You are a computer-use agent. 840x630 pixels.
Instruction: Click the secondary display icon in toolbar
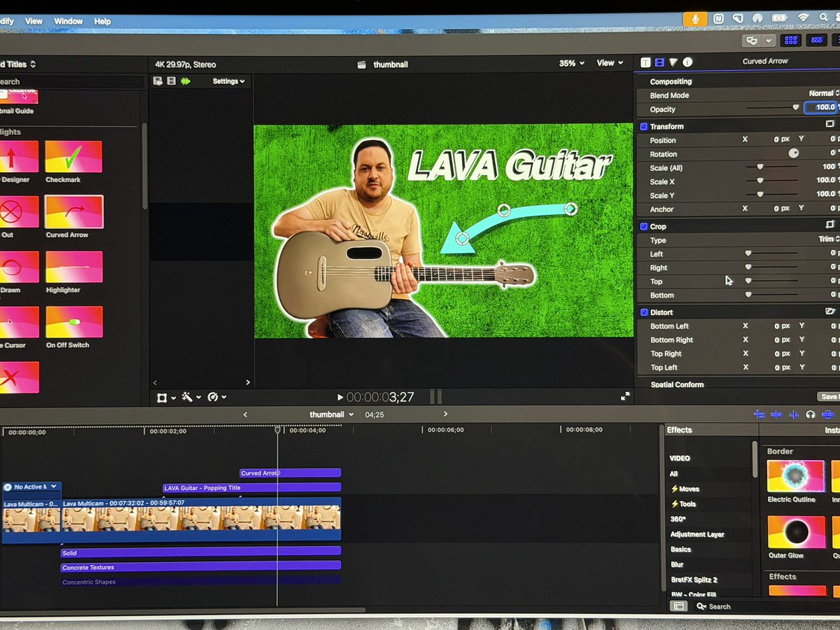(752, 41)
